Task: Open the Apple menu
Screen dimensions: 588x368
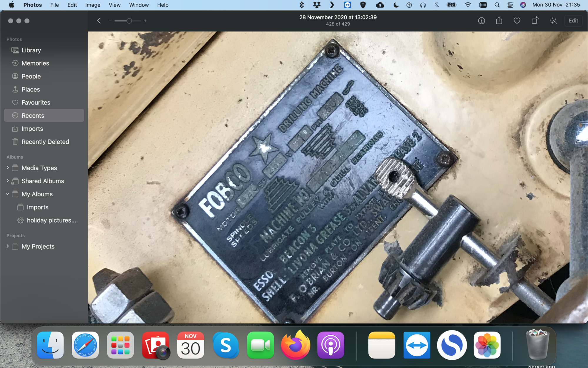Action: pos(11,5)
